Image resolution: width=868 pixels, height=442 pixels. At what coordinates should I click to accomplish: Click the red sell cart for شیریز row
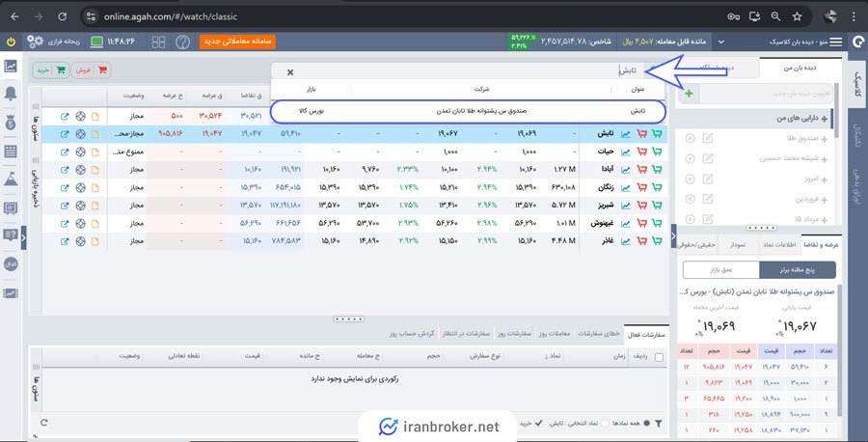641,205
